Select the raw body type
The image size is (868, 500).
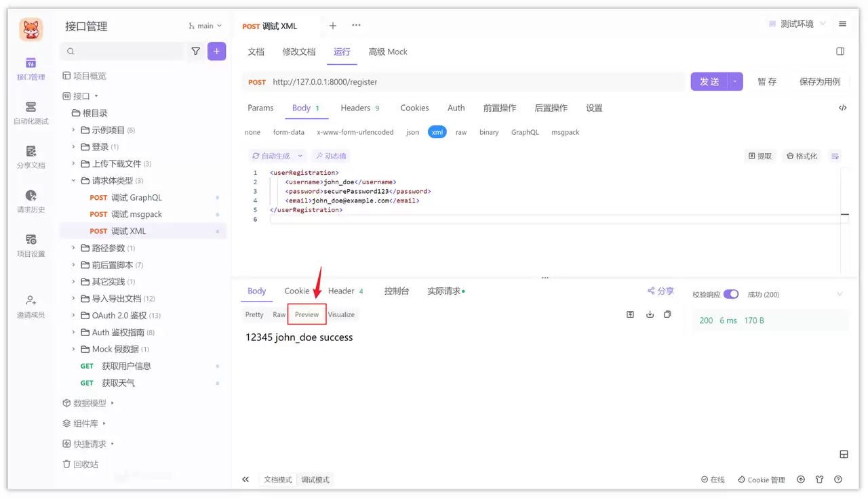tap(461, 132)
